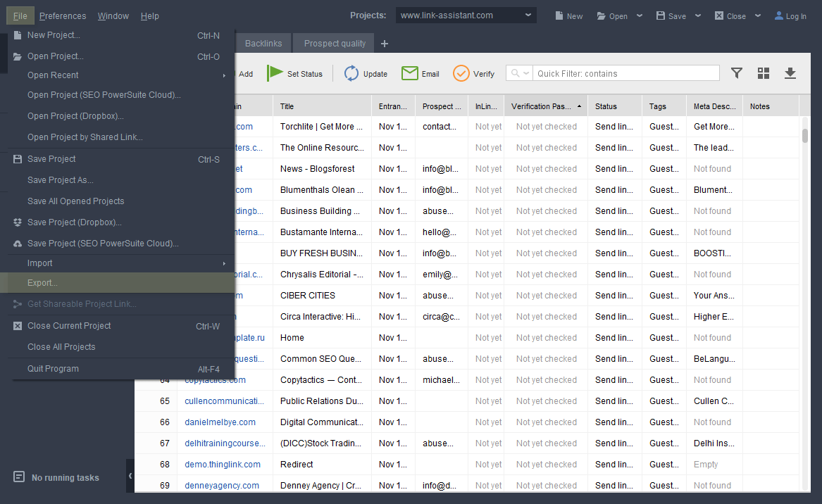Click the Email envelope icon
Image resolution: width=822 pixels, height=504 pixels.
[x=410, y=73]
